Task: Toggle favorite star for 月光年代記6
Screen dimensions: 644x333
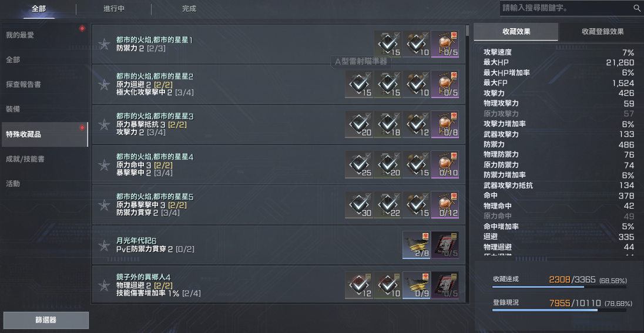Action: pyautogui.click(x=105, y=245)
